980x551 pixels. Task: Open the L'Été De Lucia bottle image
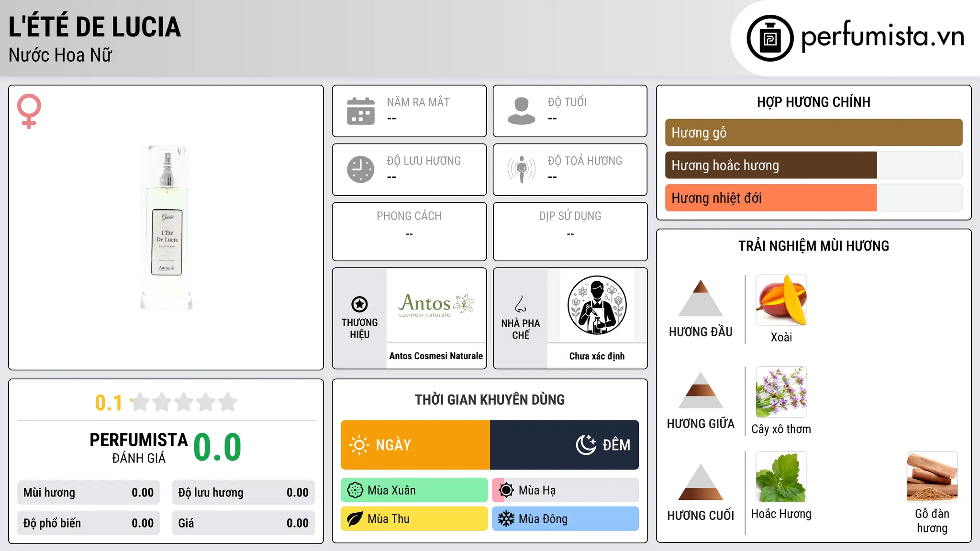[x=167, y=228]
